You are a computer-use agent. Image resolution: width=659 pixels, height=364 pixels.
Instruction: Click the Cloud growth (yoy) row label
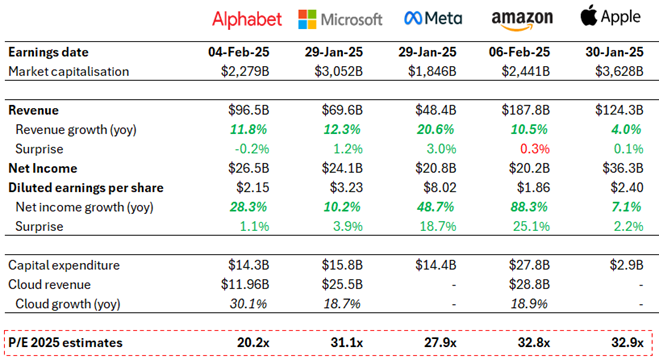coord(68,304)
